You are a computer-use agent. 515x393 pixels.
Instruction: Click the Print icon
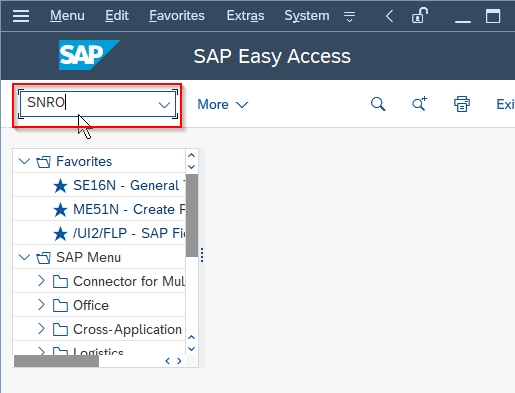click(x=462, y=104)
